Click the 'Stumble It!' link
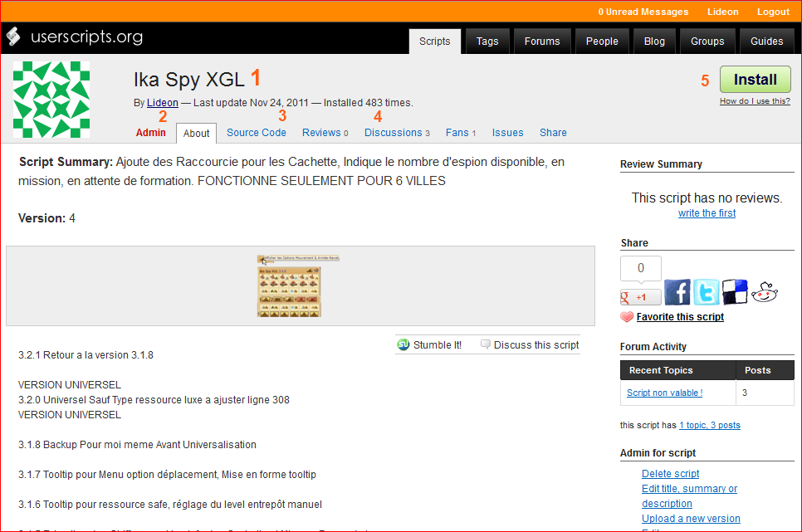Viewport: 802px width, 532px height. point(438,344)
